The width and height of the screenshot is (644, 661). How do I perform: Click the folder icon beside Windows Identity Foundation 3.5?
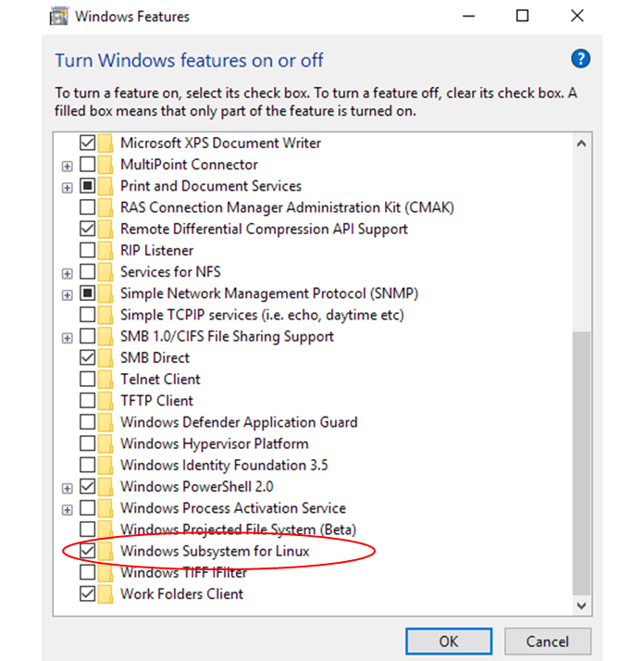(105, 465)
